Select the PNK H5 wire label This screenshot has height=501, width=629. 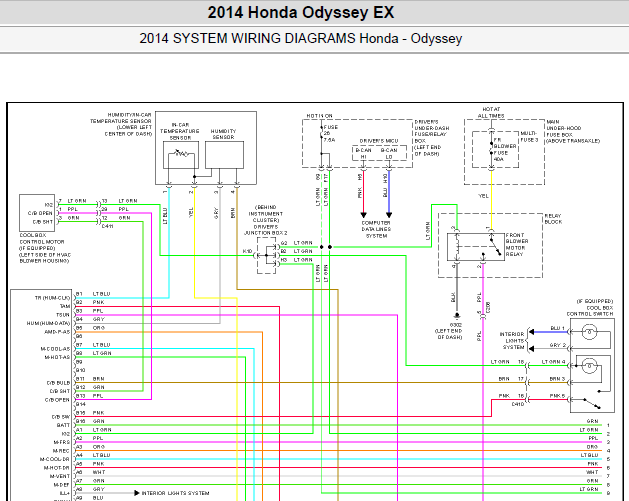pos(360,186)
